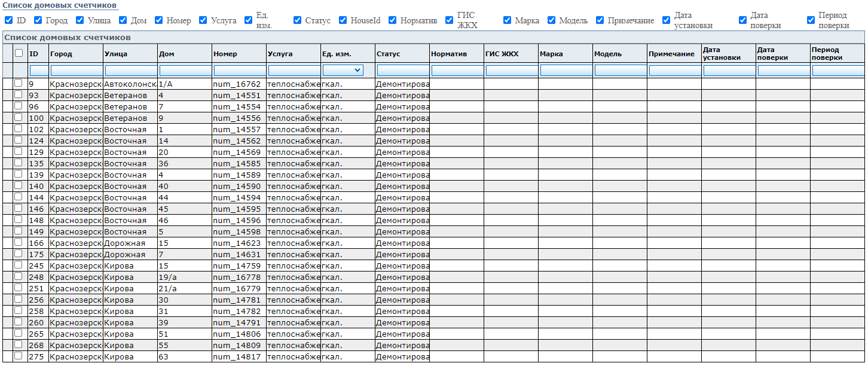
Task: Click the Дата установки column header
Action: pyautogui.click(x=722, y=54)
